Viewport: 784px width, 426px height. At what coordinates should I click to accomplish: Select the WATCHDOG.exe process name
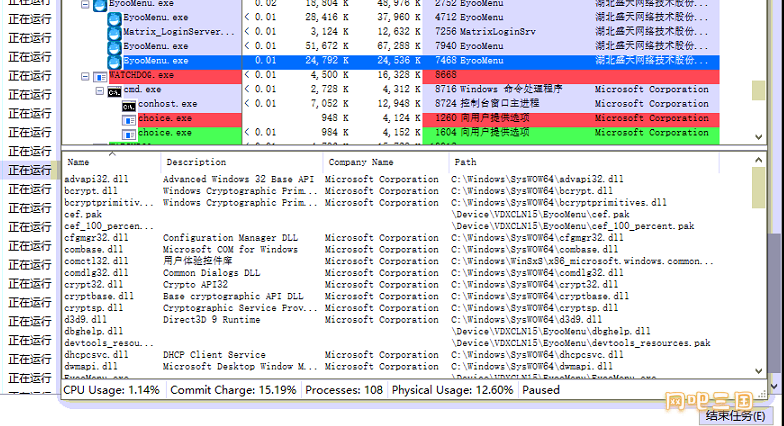coord(142,75)
